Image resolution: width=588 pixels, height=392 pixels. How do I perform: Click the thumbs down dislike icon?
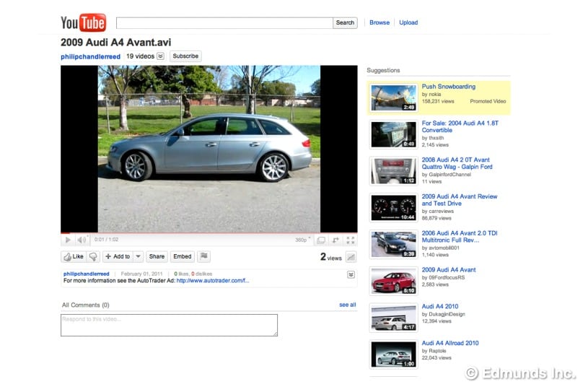93,256
